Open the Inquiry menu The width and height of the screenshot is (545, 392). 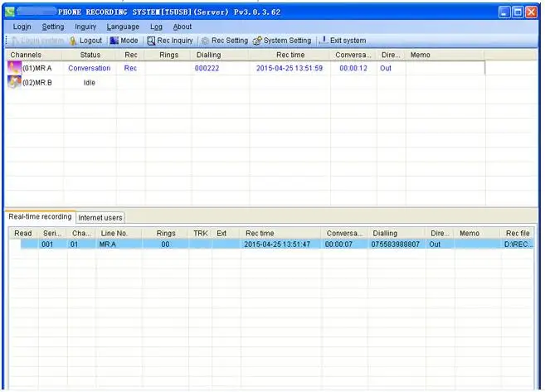coord(85,27)
